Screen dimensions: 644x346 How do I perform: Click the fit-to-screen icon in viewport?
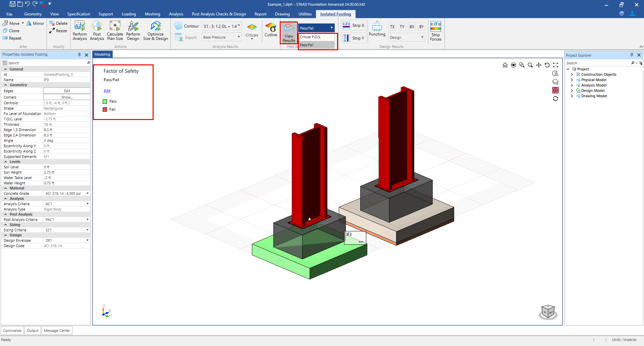pos(555,65)
